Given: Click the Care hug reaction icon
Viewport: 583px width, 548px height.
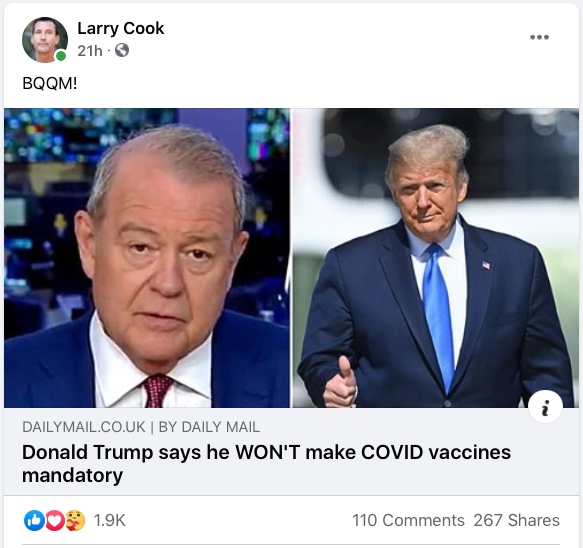Looking at the screenshot, I should point(75,520).
